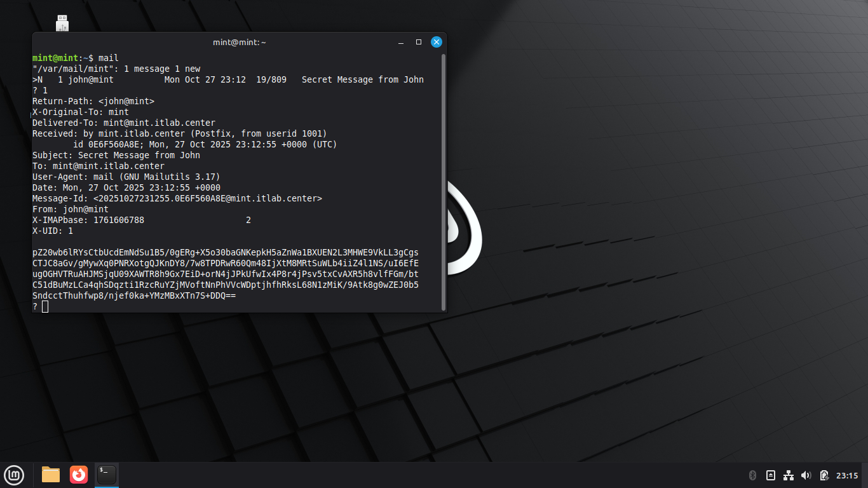Screen dimensions: 868x488
Task: Expand the calendar from the 23:15 clock
Action: click(847, 475)
